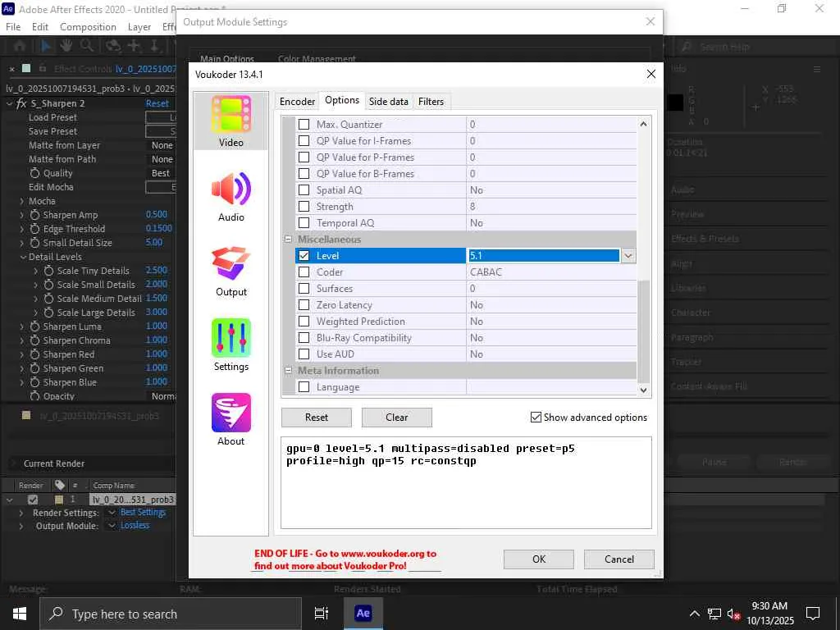Click the stopwatch icon for Sharpen Green

point(34,368)
